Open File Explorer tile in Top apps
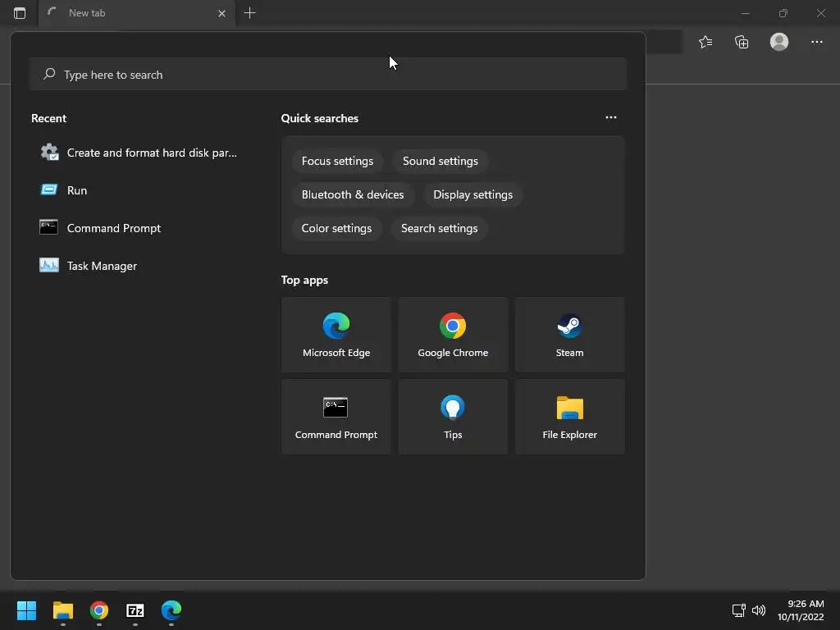This screenshot has height=630, width=840. (569, 417)
